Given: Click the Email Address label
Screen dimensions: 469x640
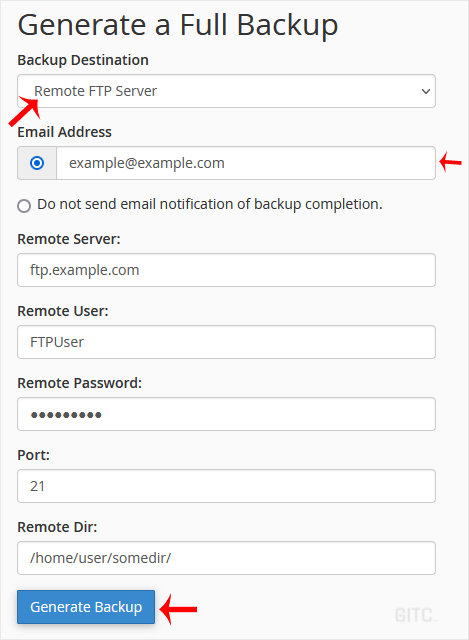Looking at the screenshot, I should pos(64,132).
